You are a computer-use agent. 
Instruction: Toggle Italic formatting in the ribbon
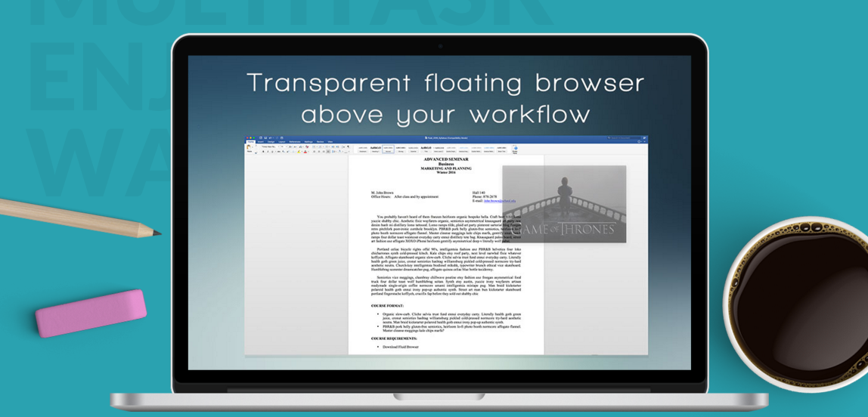click(268, 152)
